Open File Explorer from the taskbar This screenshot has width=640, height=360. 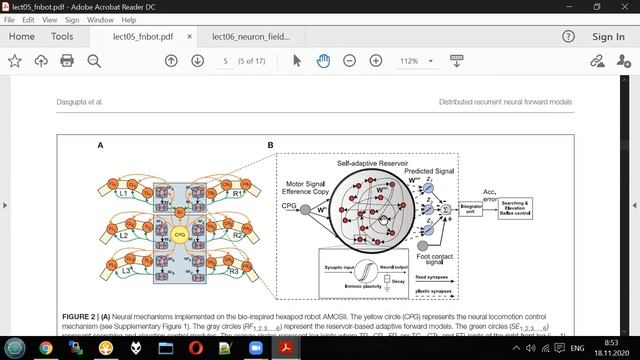click(166, 348)
